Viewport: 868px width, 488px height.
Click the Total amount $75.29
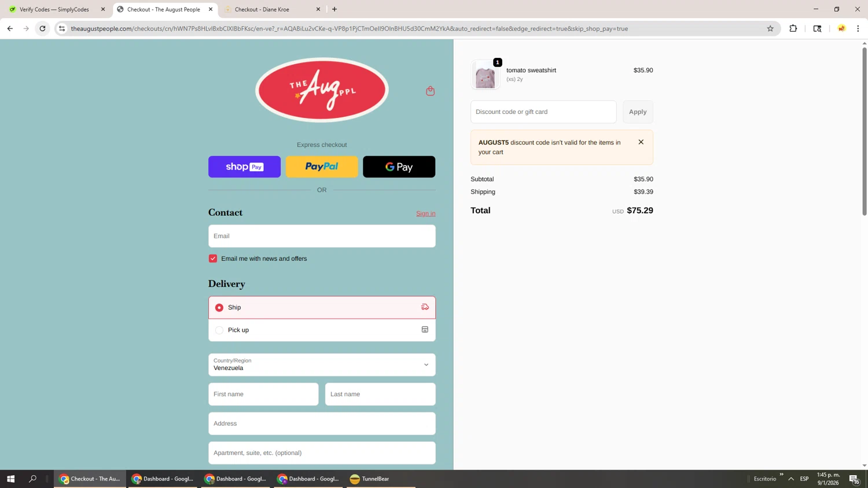point(640,210)
